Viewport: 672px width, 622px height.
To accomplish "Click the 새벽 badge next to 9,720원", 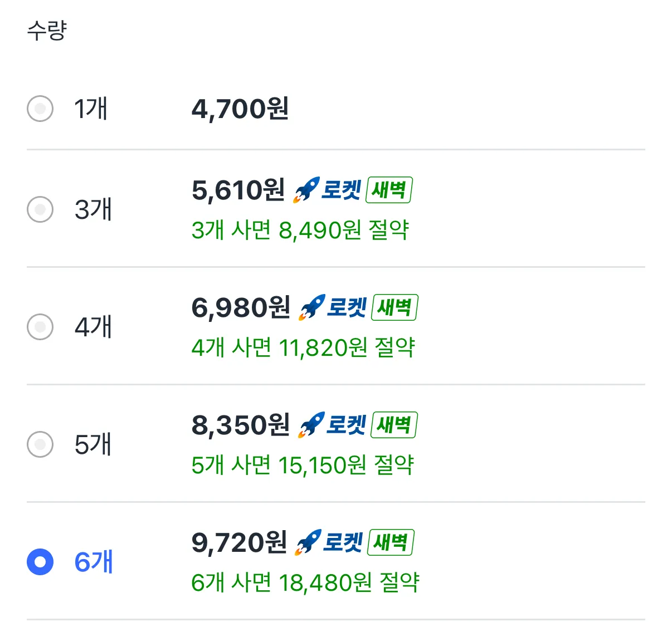I will [x=391, y=543].
